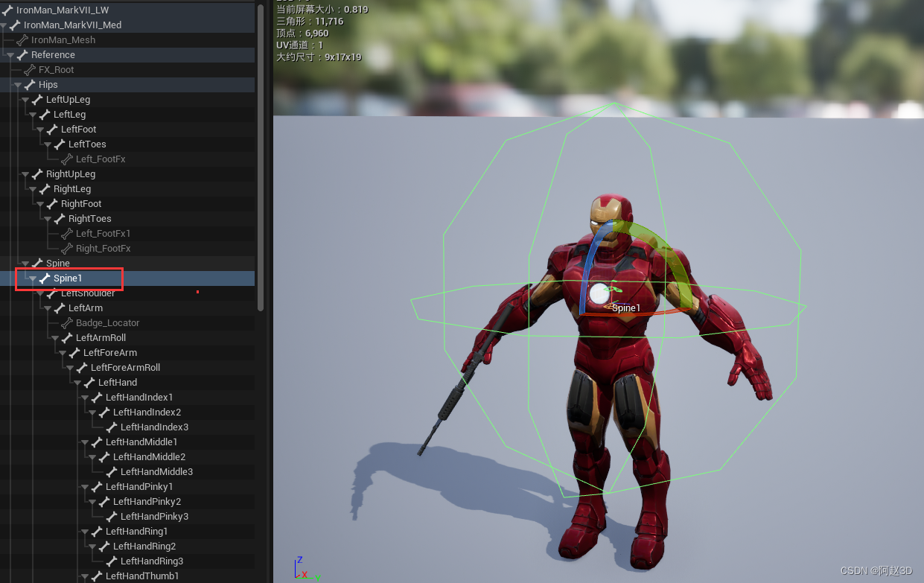Click the bone icon next to Reference
924x583 pixels.
pyautogui.click(x=22, y=55)
